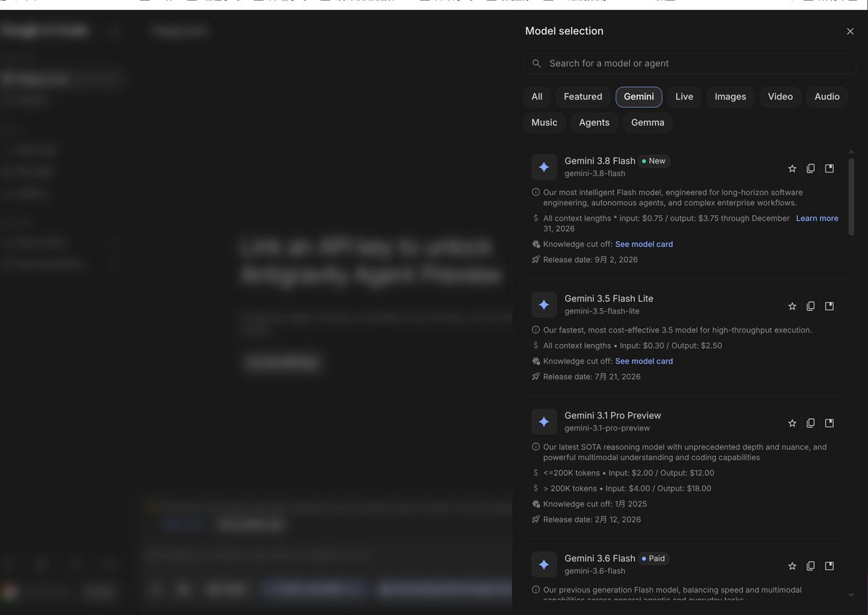
Task: Select the Images filter chip
Action: 730,96
